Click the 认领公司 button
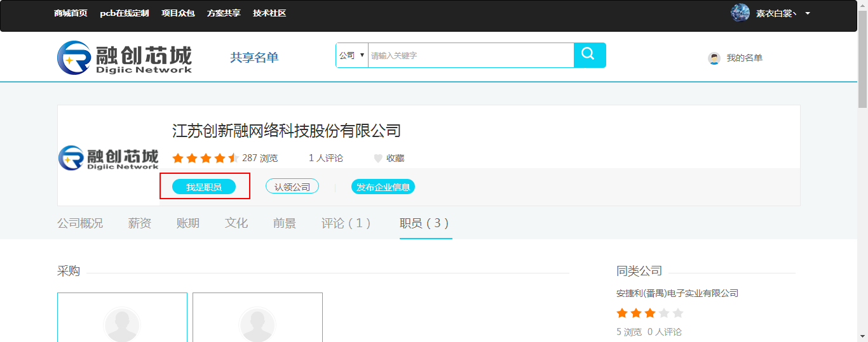The width and height of the screenshot is (868, 342). coord(292,187)
